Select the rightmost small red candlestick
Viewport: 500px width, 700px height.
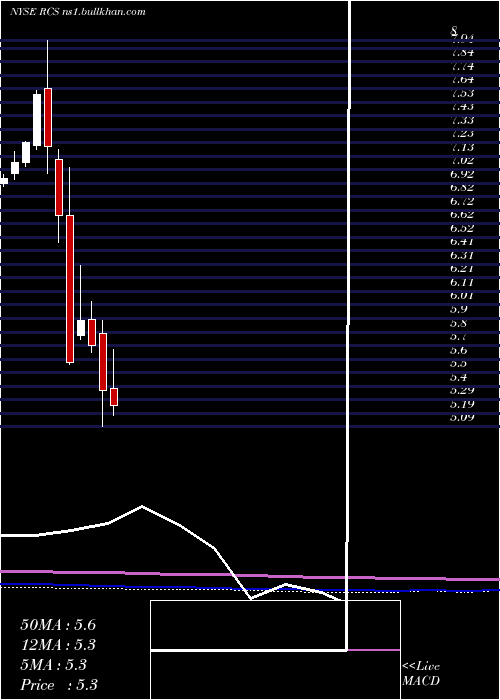(114, 397)
